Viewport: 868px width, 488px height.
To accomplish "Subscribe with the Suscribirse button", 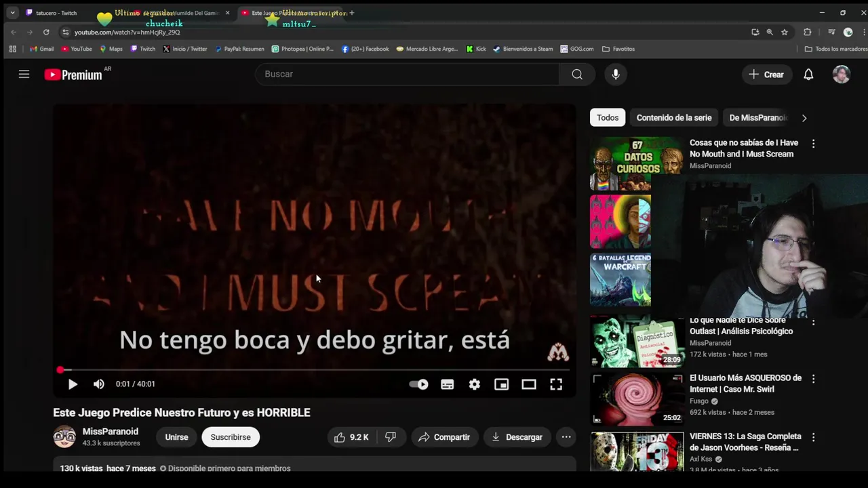I will [231, 437].
